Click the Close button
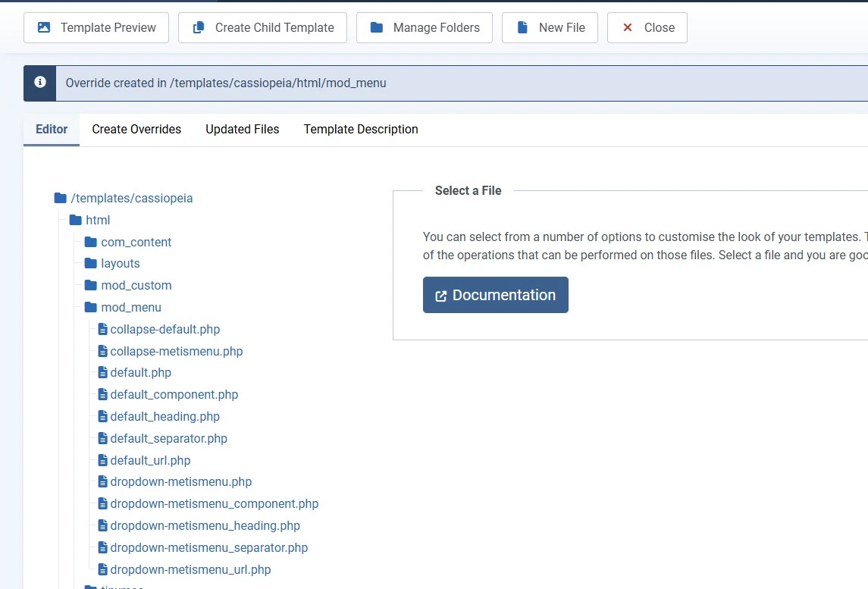 point(647,28)
